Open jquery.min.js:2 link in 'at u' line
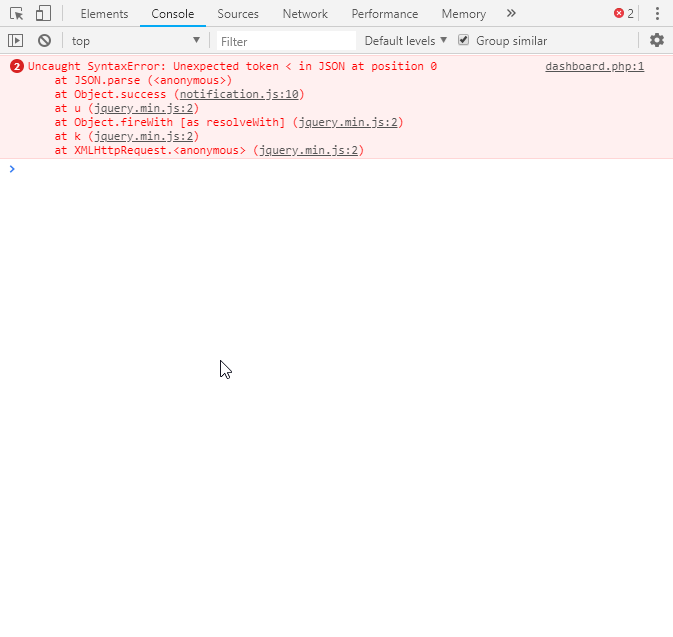The width and height of the screenshot is (673, 637). point(143,108)
